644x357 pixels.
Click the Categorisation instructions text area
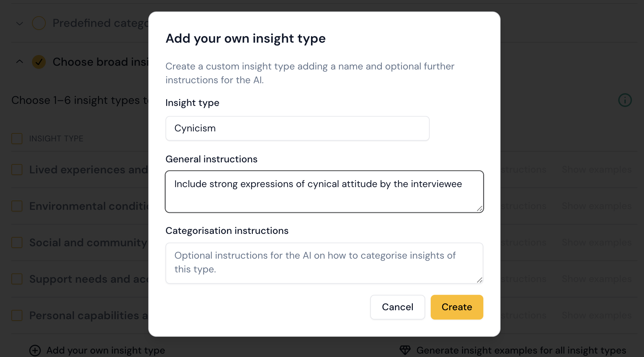click(324, 263)
